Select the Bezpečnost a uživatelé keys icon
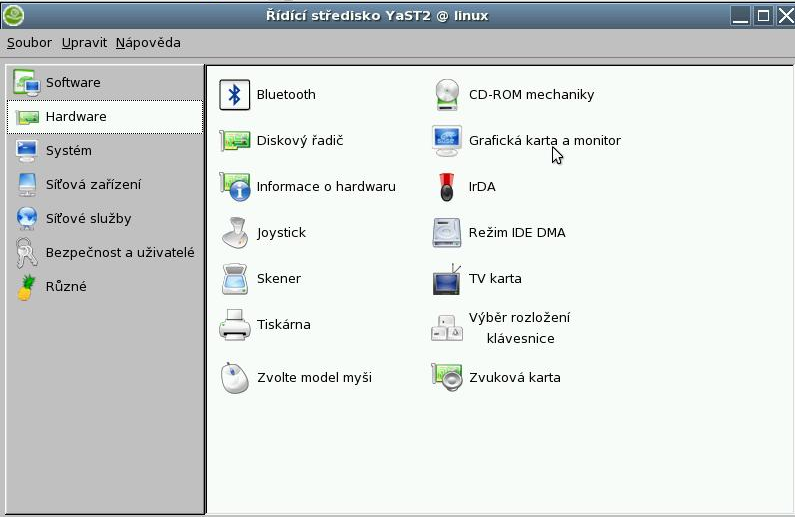 [26, 252]
